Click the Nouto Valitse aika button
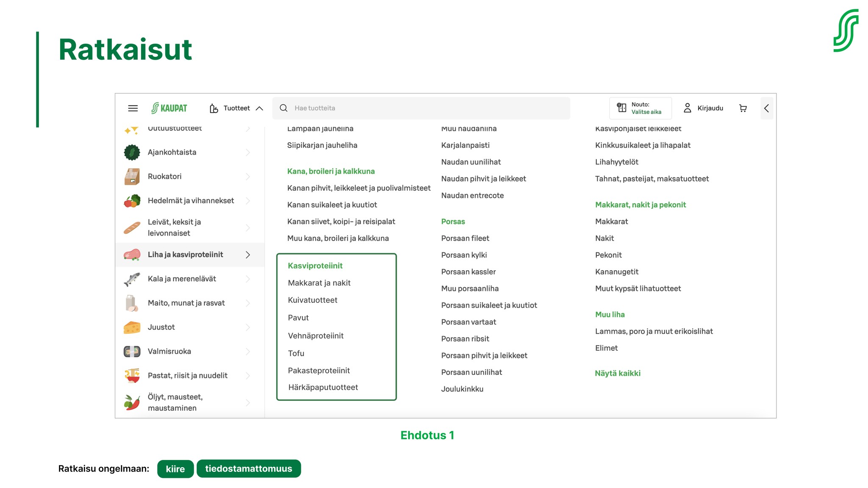The height and width of the screenshot is (488, 868). pyautogui.click(x=640, y=108)
